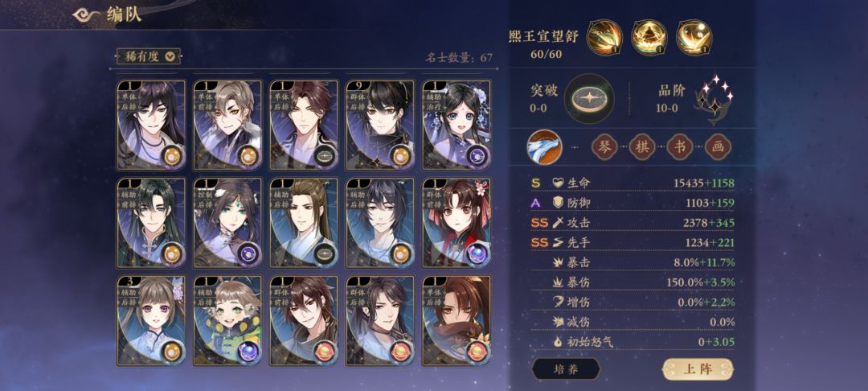Click the third skill icon in the top row
This screenshot has width=868, height=391.
click(694, 37)
